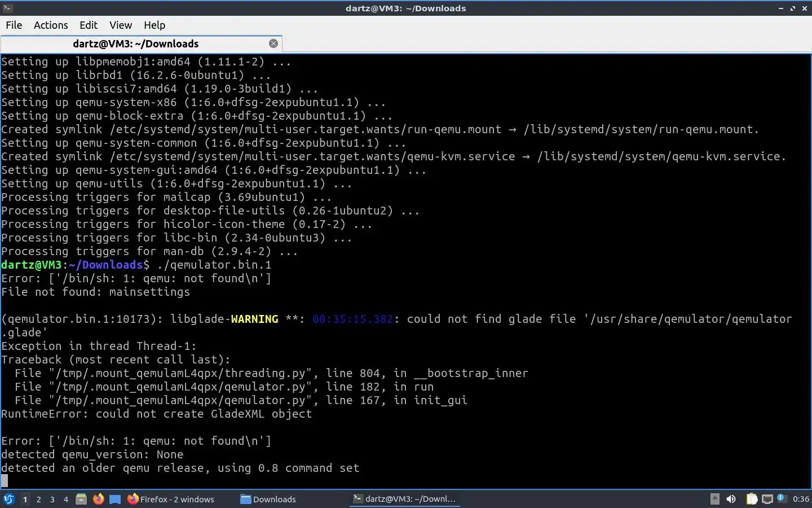812x508 pixels.
Task: Switch to workspace 2 in pager
Action: click(38, 499)
